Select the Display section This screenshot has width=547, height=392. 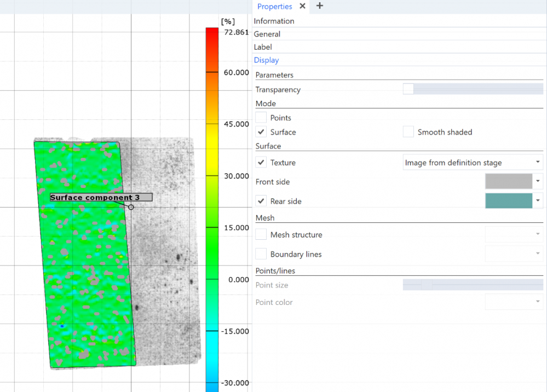[266, 60]
